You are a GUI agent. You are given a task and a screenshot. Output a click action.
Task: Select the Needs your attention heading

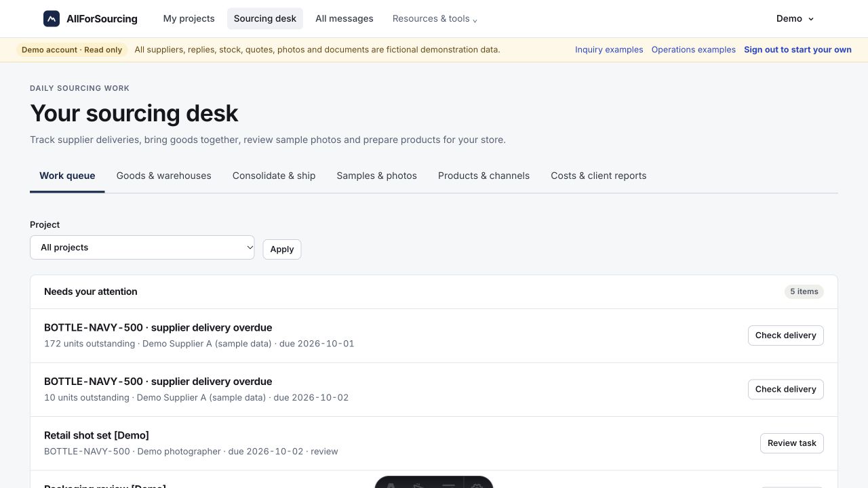(91, 291)
